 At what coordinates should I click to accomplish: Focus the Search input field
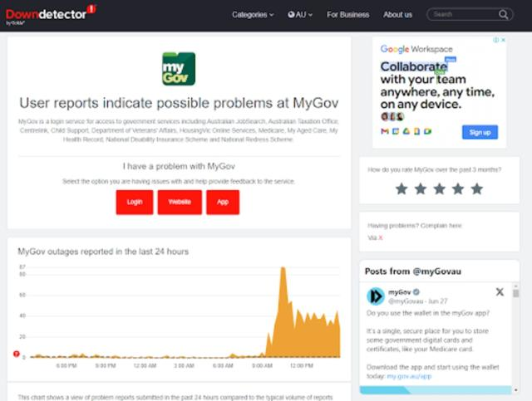pos(463,15)
